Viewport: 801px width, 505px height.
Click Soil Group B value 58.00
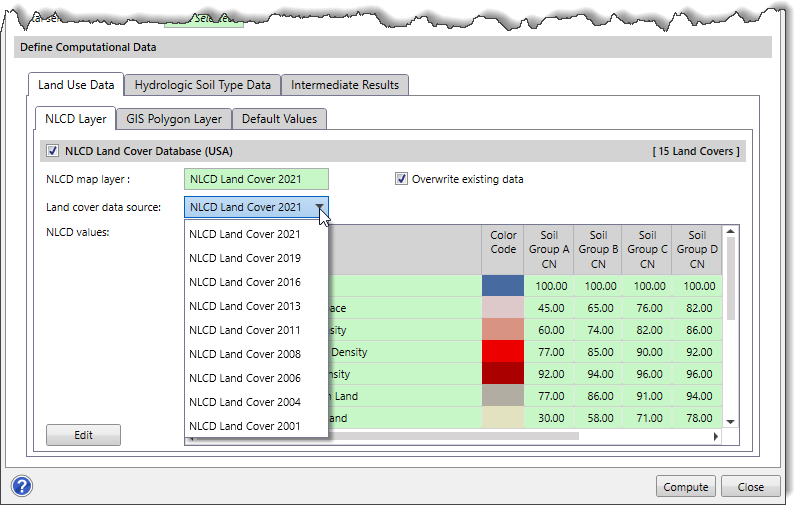(x=598, y=418)
